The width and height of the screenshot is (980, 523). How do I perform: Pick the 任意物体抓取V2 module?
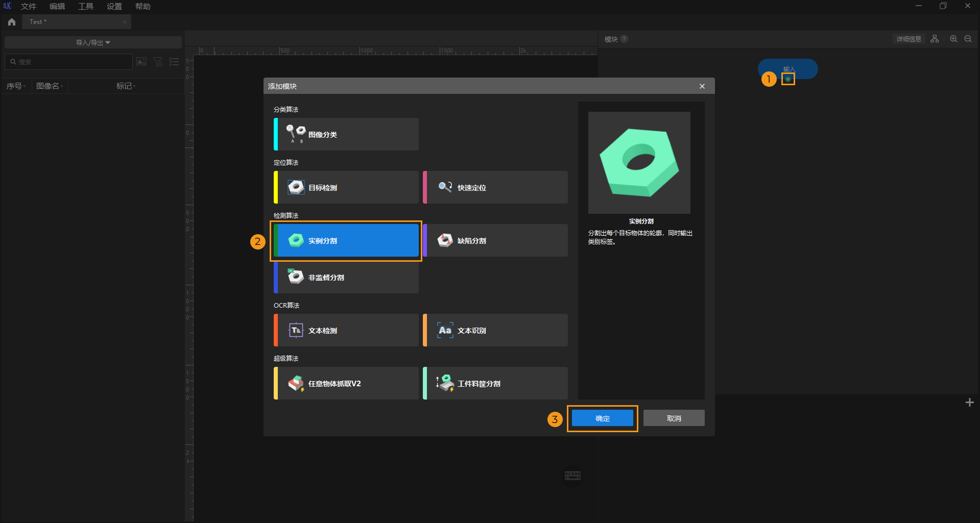pos(346,383)
